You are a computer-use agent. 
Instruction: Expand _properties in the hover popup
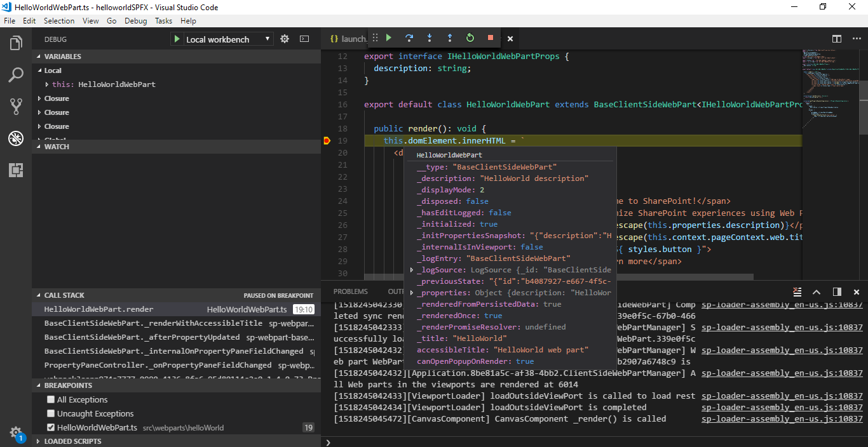(x=412, y=293)
